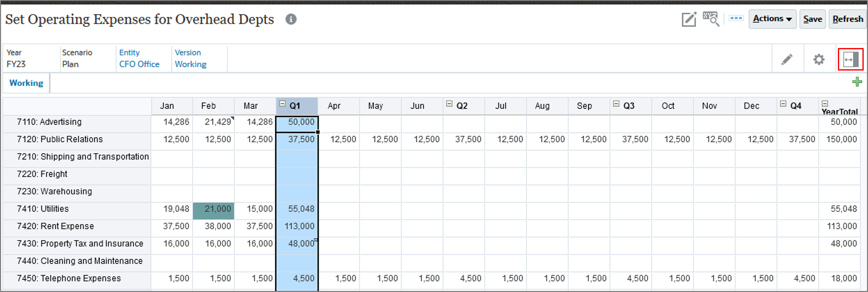Open the gear settings icon
This screenshot has height=292, width=868.
coord(819,59)
